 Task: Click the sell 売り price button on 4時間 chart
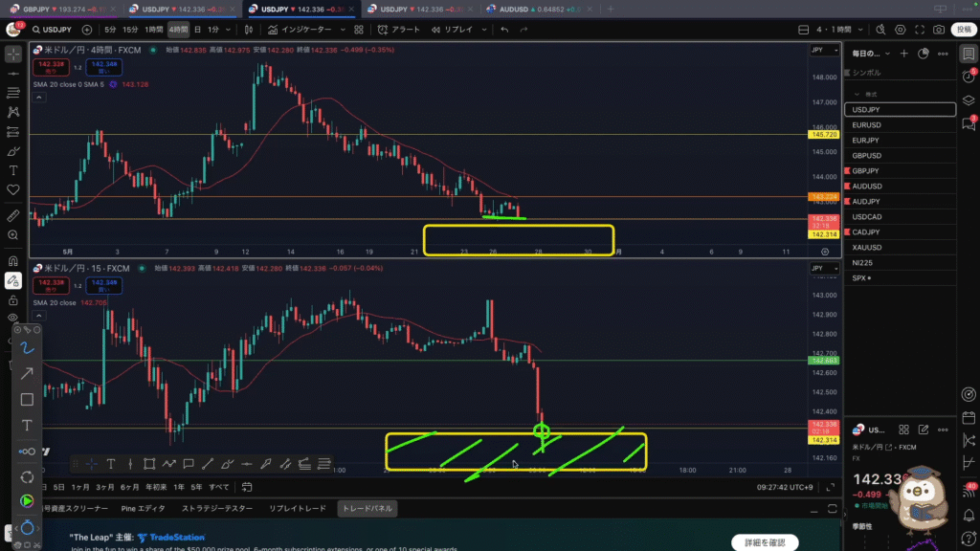tap(52, 67)
